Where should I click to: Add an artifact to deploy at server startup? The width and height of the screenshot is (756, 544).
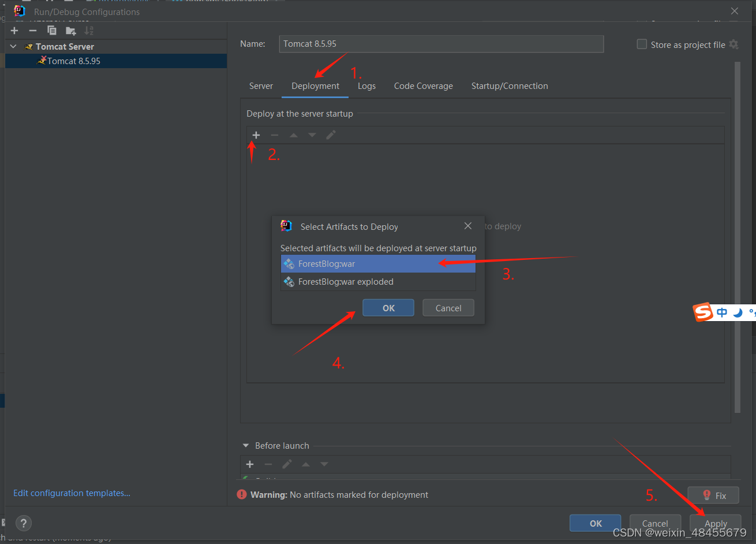click(256, 135)
